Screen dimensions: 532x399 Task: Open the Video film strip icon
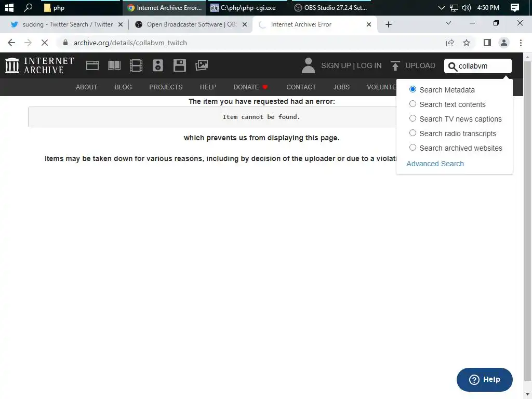136,65
